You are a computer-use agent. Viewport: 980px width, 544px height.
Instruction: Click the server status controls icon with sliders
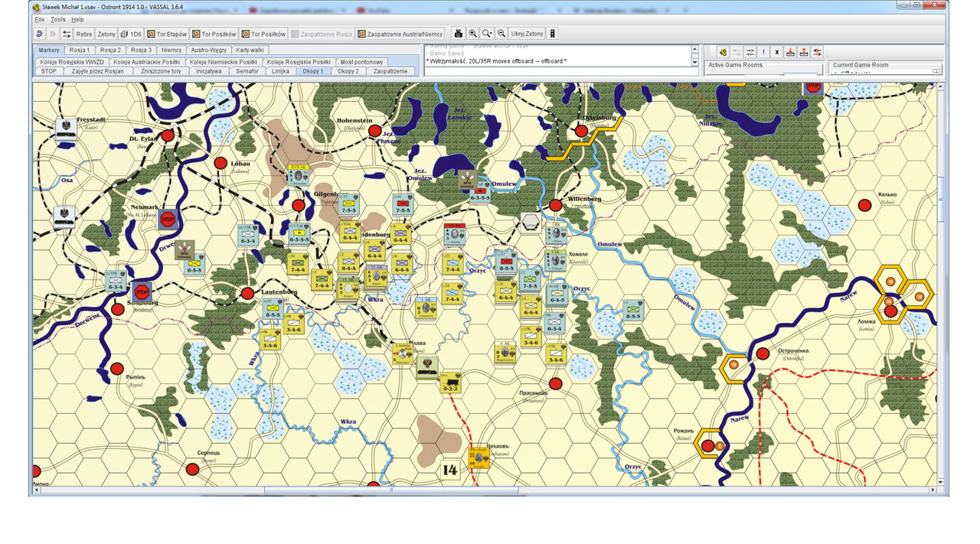pos(750,52)
